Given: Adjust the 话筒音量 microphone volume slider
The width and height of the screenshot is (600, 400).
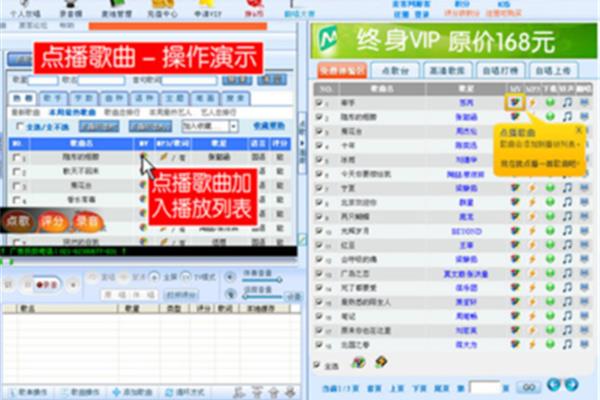Looking at the screenshot, I should [262, 296].
